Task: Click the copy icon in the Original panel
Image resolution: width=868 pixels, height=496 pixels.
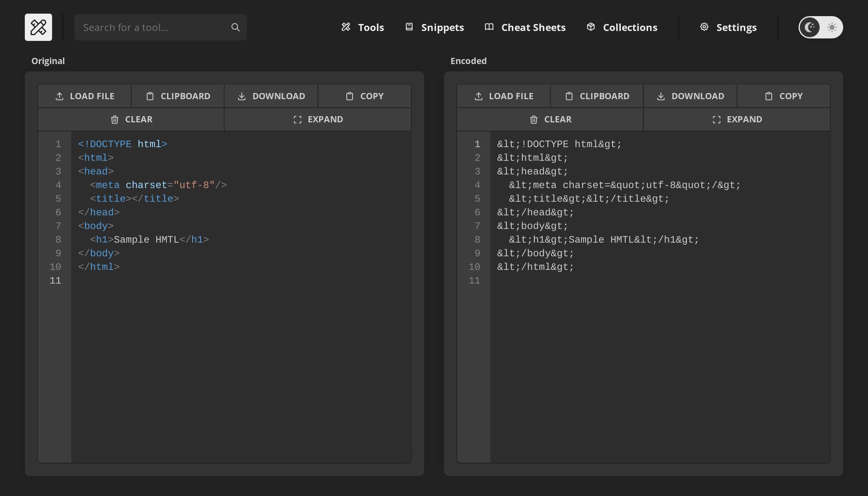Action: [x=349, y=95]
